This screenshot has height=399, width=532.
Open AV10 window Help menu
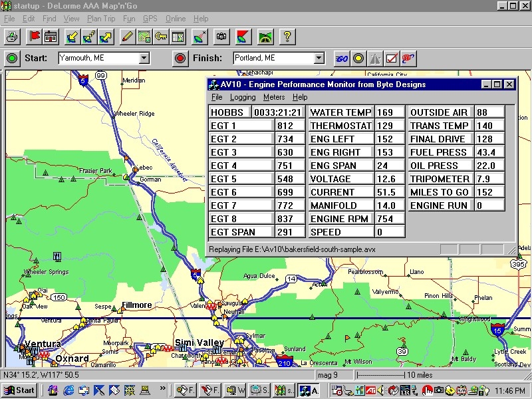tap(300, 97)
